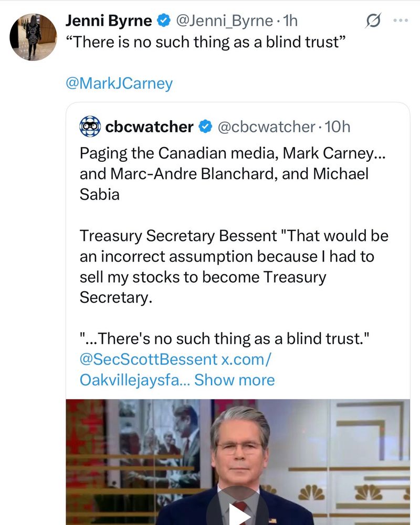Click the 10h timestamp on quoted tweet

pos(338,127)
